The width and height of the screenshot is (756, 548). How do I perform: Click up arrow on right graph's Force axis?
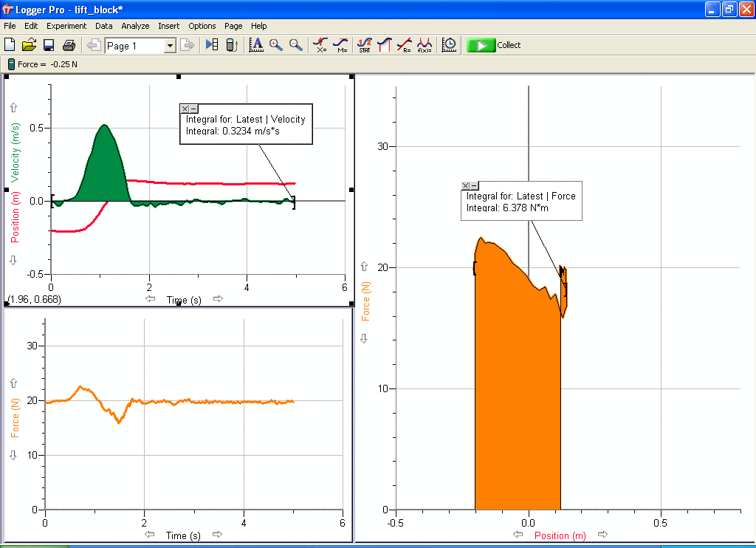pyautogui.click(x=363, y=266)
